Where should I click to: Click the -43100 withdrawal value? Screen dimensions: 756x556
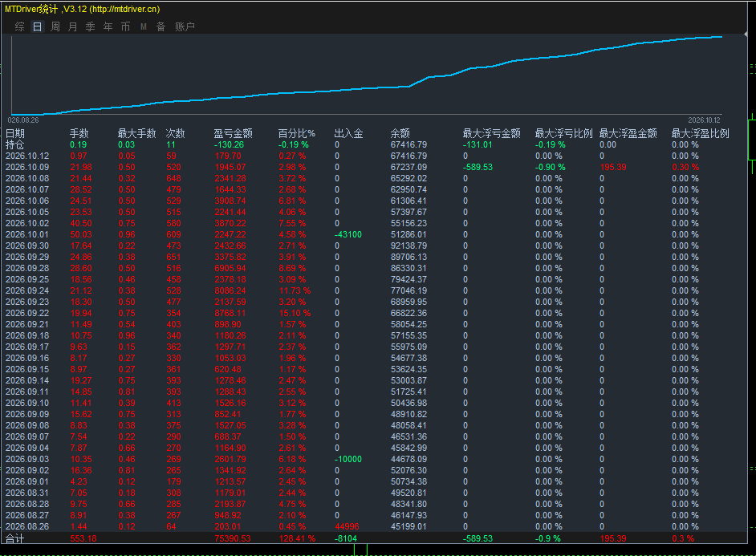348,234
